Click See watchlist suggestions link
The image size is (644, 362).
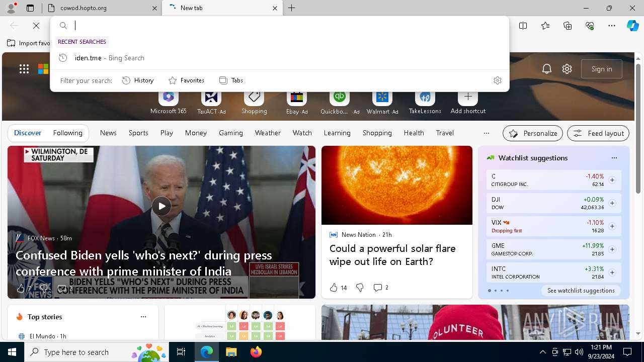click(x=581, y=291)
